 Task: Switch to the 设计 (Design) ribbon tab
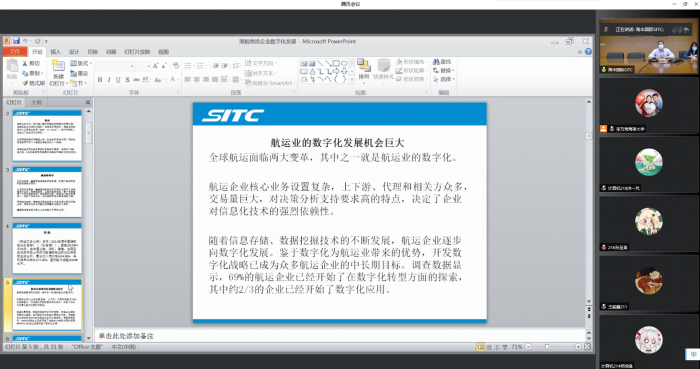pos(74,52)
